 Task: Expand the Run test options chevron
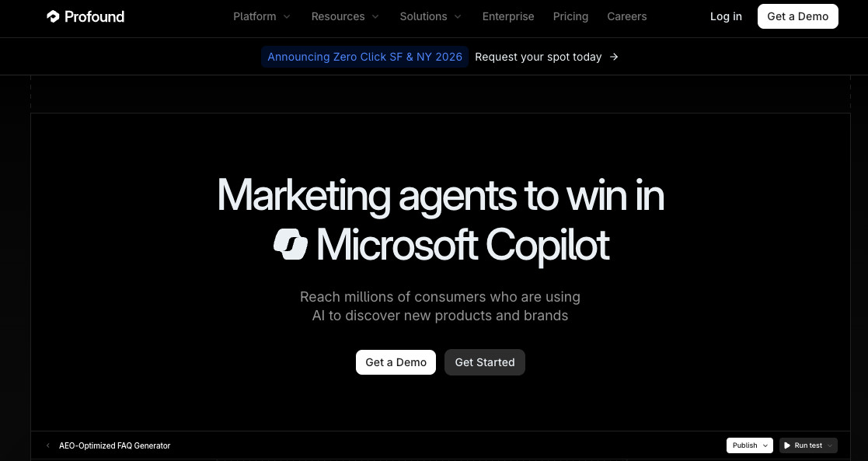(x=830, y=445)
